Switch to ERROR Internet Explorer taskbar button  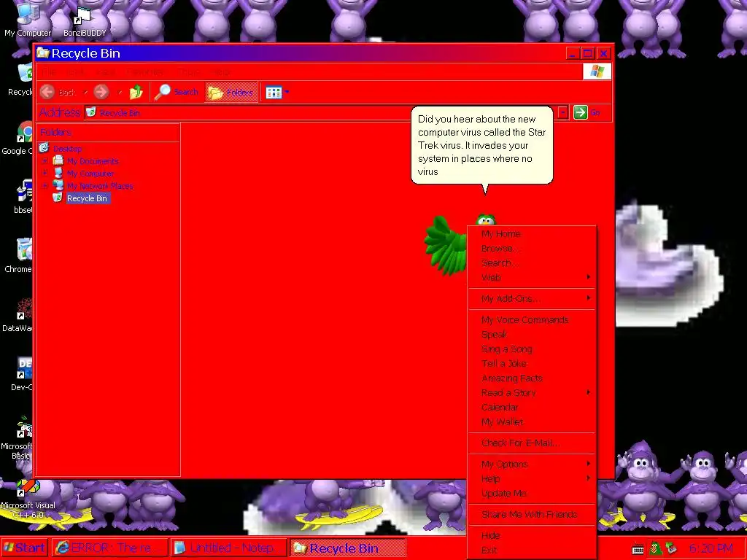109,548
